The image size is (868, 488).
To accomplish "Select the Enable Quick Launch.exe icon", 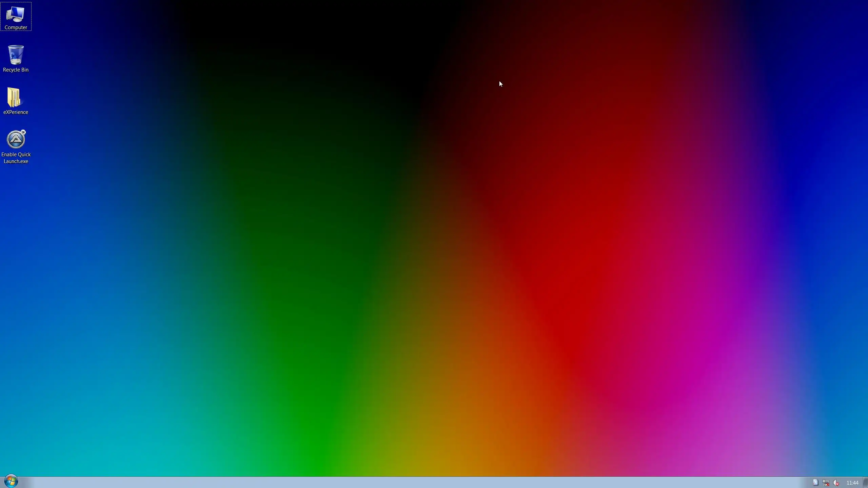I will coord(16,140).
